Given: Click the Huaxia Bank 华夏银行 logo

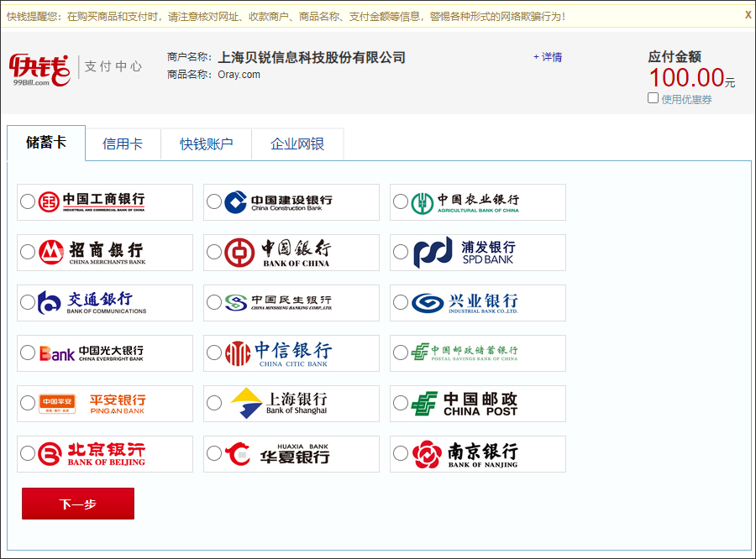Looking at the screenshot, I should [278, 454].
